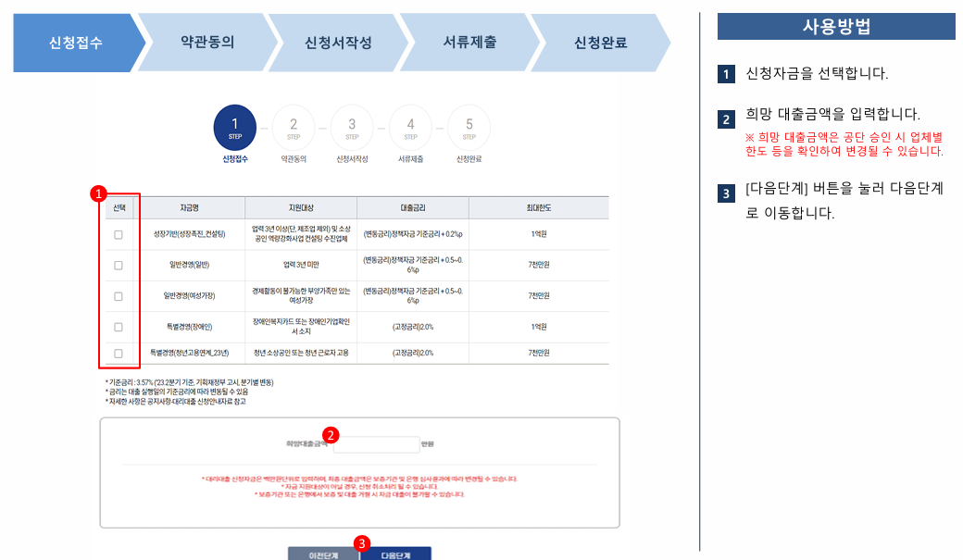Check the 성장기반(성장촉진,컨설팅) fund checkbox
The image size is (963, 560).
pos(118,232)
